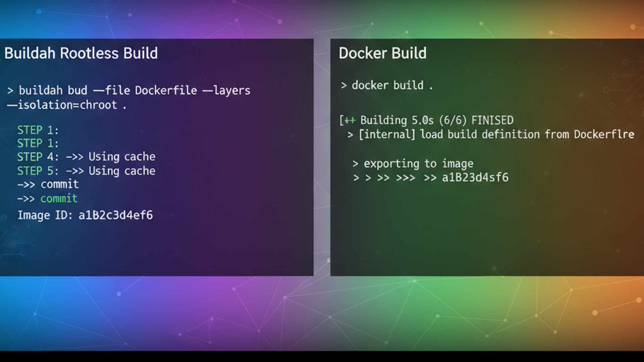This screenshot has width=644, height=362.
Task: Click the 'STEP 4: ->> Using cache' line
Action: [86, 157]
